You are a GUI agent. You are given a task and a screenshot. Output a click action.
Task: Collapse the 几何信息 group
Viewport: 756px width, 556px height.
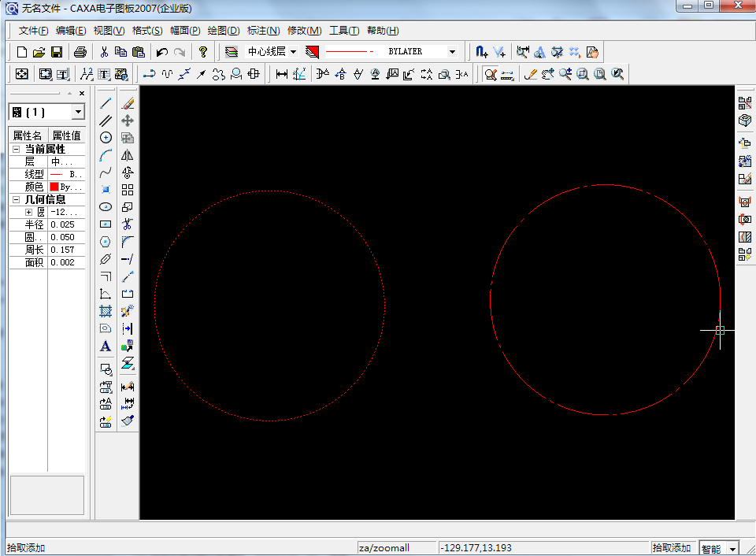(16, 200)
